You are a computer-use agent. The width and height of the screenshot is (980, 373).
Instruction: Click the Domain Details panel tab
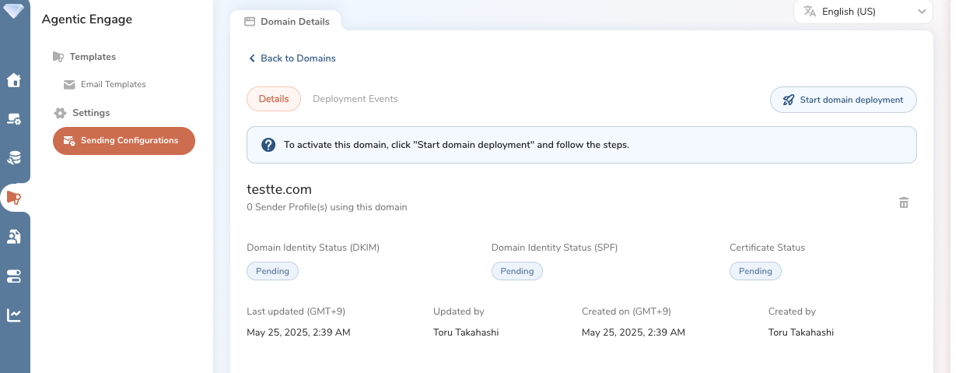coord(287,22)
